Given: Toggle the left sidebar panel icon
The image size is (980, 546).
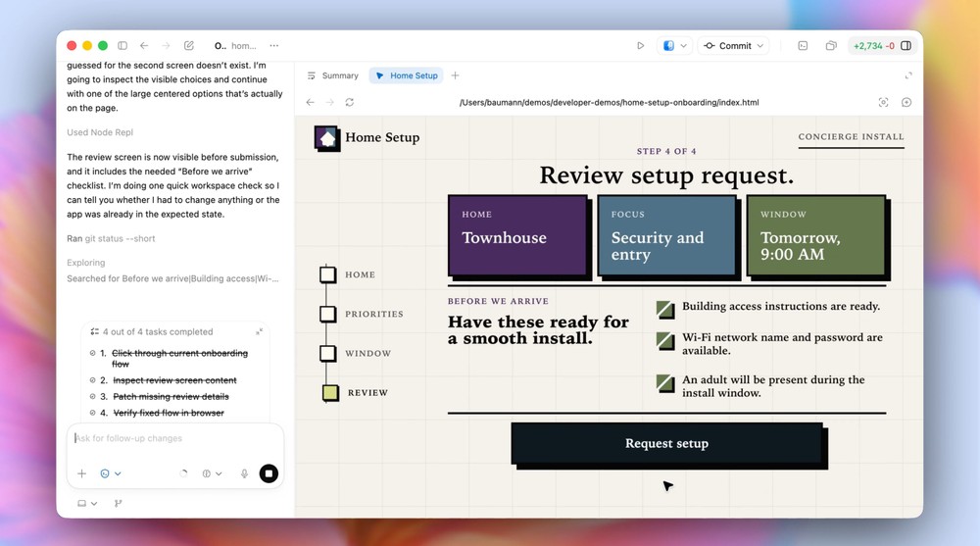Looking at the screenshot, I should coord(122,46).
